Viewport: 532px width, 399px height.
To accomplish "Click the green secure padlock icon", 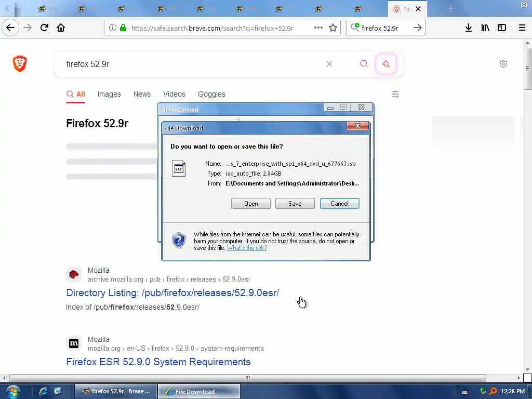I will pos(123,28).
